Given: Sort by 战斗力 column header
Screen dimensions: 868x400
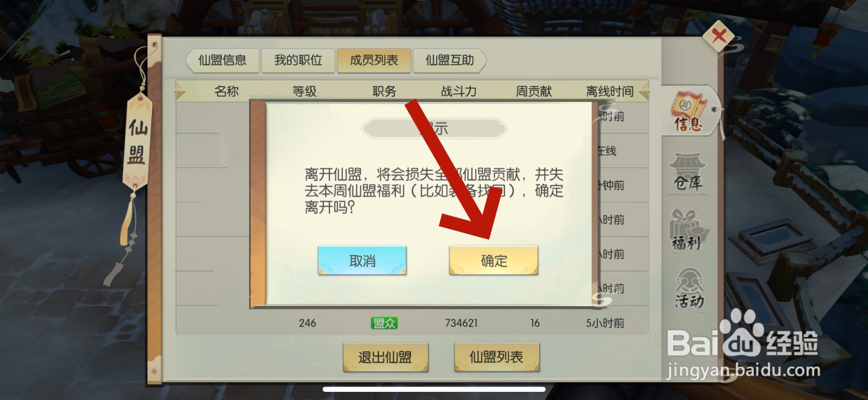Looking at the screenshot, I should point(458,91).
